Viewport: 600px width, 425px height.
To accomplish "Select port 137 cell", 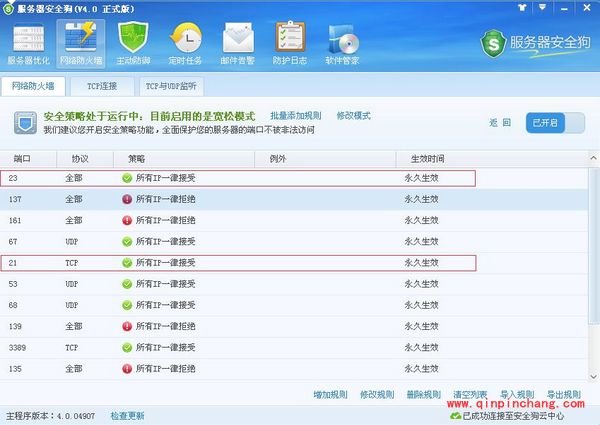I will click(x=15, y=199).
